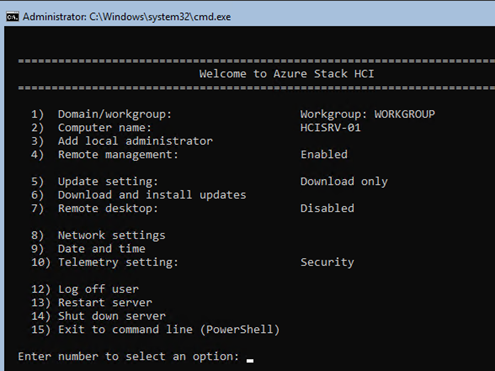Click the blinking cursor at the prompt

coord(250,360)
